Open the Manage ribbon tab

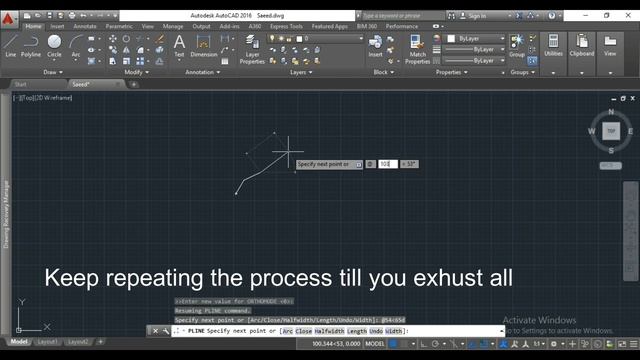click(173, 26)
